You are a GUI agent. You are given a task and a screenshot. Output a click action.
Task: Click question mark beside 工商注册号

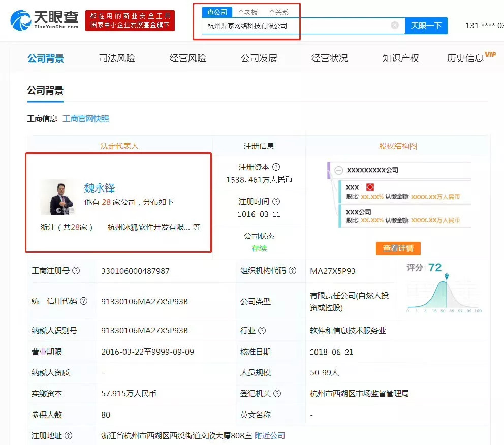pos(76,271)
